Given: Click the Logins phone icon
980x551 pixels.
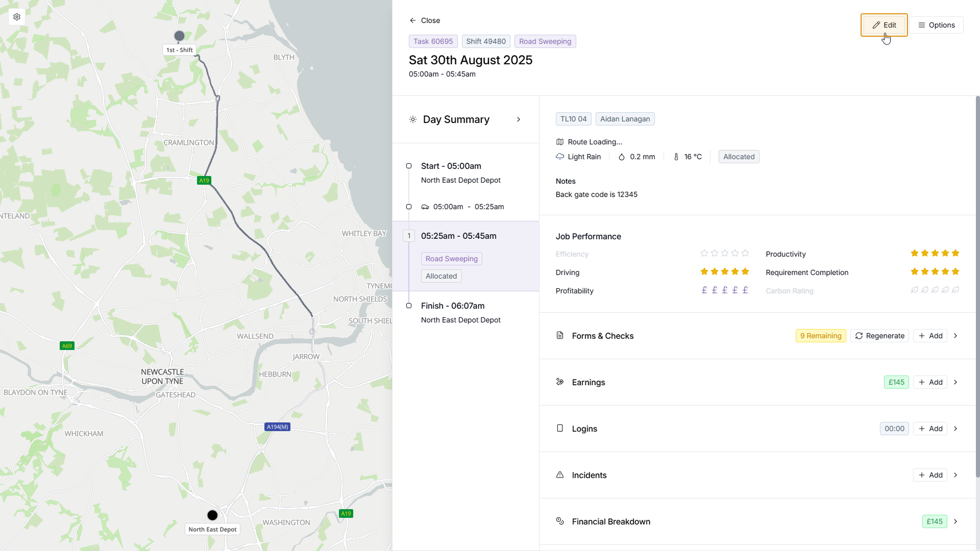Looking at the screenshot, I should (x=560, y=429).
